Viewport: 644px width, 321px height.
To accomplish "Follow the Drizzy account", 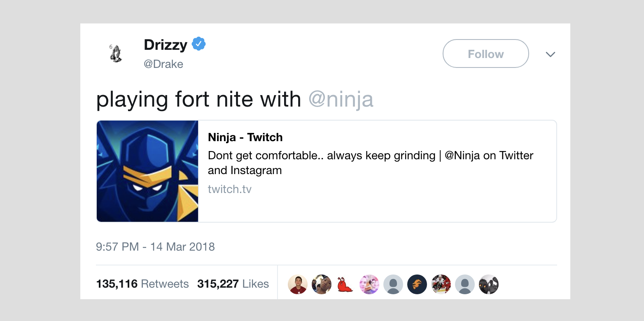I will coord(485,53).
